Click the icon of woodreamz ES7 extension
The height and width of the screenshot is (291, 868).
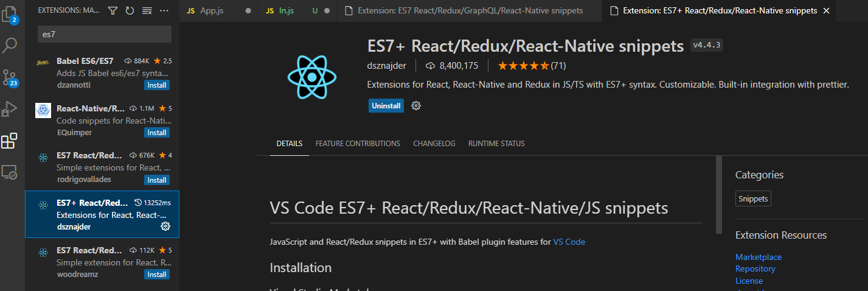click(x=43, y=252)
